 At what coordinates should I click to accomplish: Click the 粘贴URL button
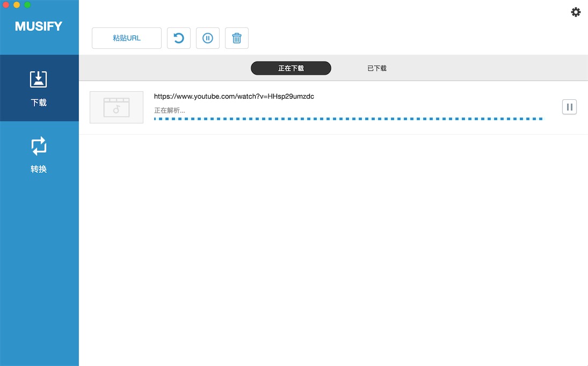point(126,38)
